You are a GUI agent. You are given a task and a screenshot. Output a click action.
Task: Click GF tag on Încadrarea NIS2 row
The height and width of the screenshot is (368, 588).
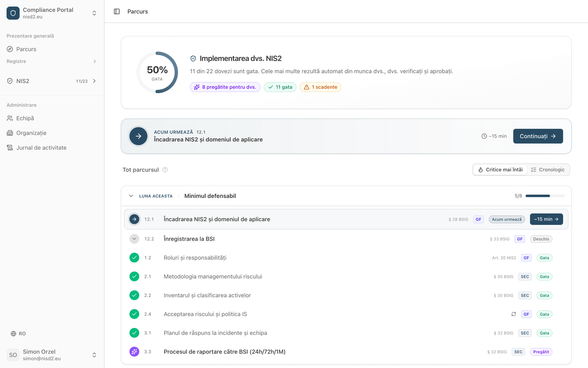click(x=478, y=219)
